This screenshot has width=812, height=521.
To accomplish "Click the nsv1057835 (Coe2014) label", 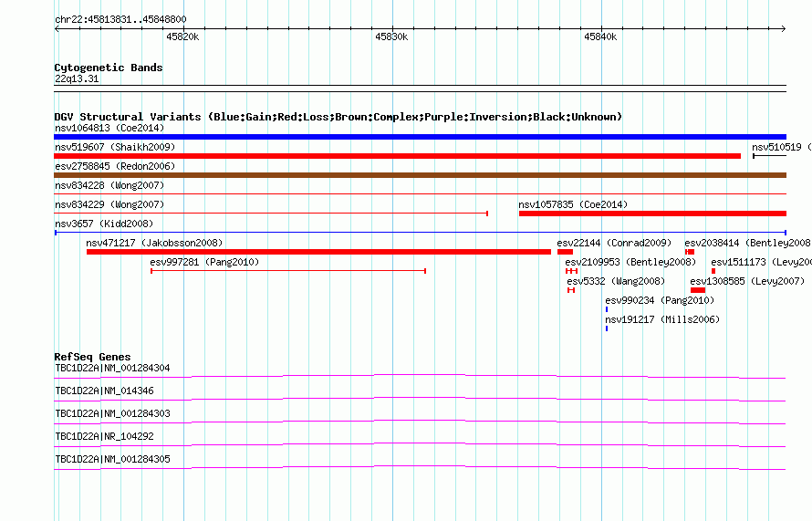I will (x=573, y=204).
